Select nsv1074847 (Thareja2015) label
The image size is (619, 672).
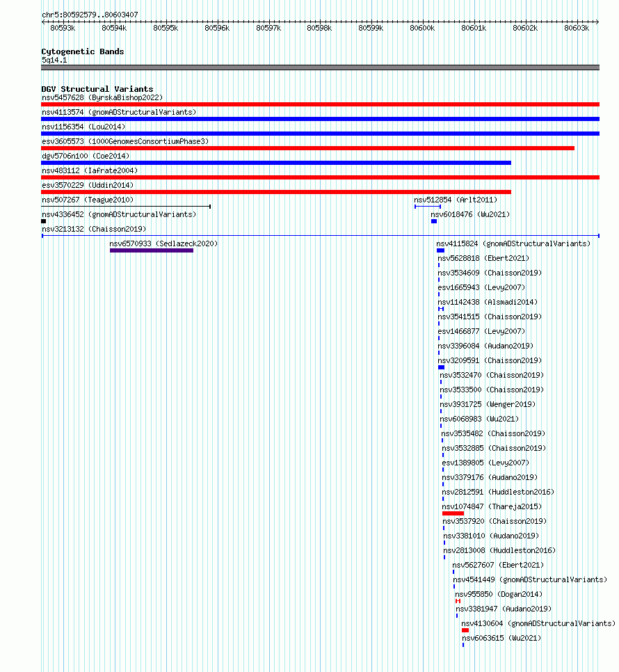492,506
